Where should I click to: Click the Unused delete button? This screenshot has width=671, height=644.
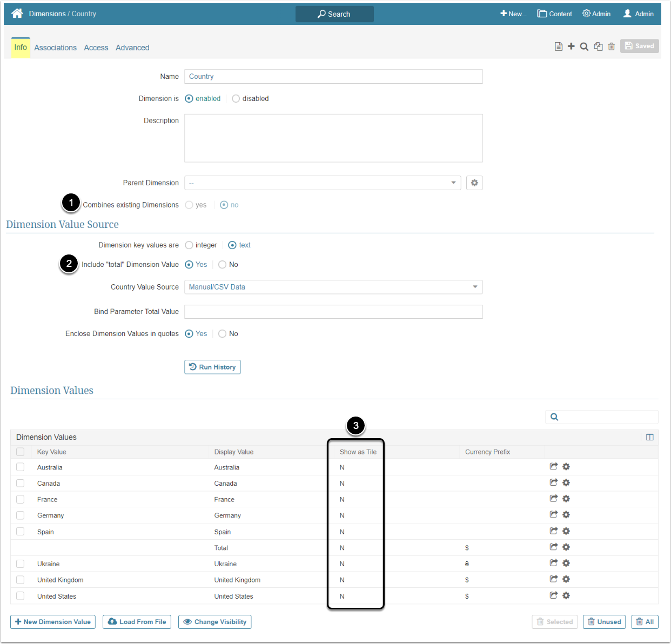[x=605, y=622]
